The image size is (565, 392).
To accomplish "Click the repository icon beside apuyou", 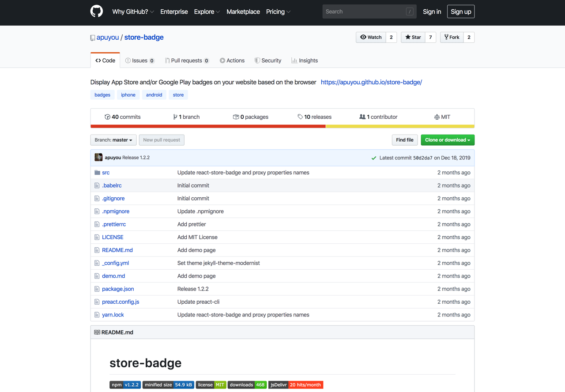I will pyautogui.click(x=93, y=38).
